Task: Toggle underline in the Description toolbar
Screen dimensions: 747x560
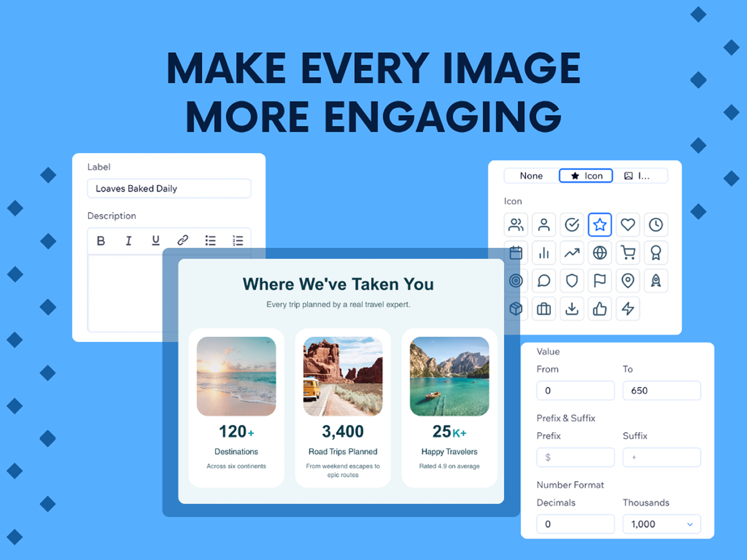Action: point(156,241)
